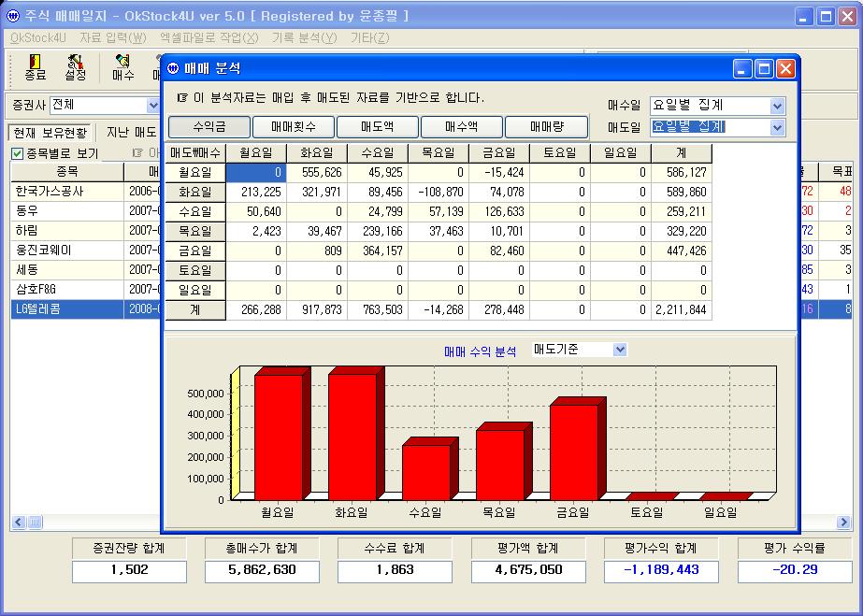
Task: Click the cell with value -108,870
Action: click(x=439, y=193)
